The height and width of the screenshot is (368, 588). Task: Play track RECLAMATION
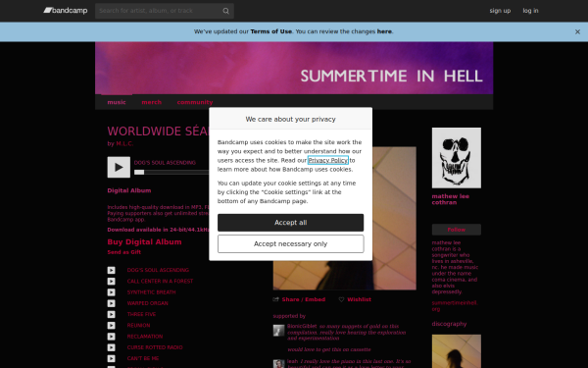tap(112, 337)
